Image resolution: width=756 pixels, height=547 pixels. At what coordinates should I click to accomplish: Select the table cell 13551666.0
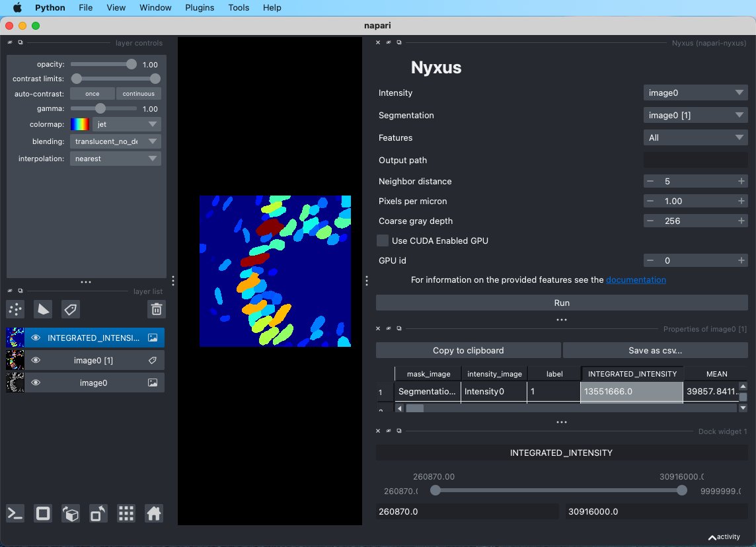(632, 391)
